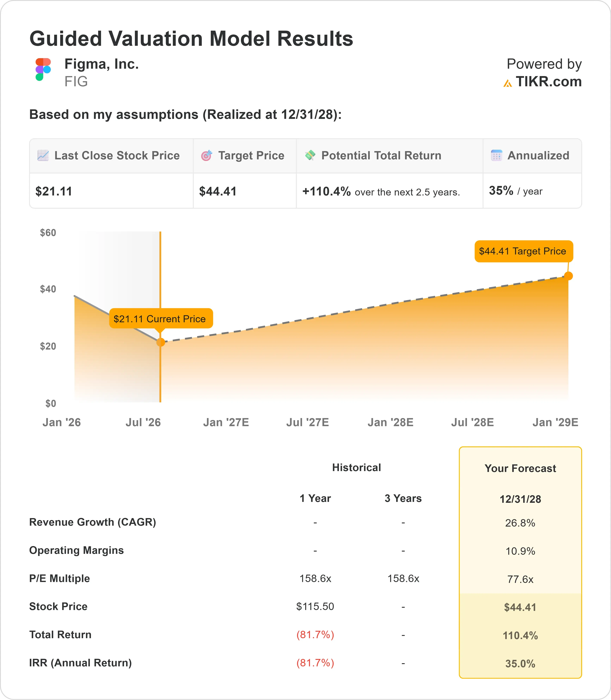This screenshot has height=700, width=611.
Task: Click the "$60" y-axis label
Action: 48,233
